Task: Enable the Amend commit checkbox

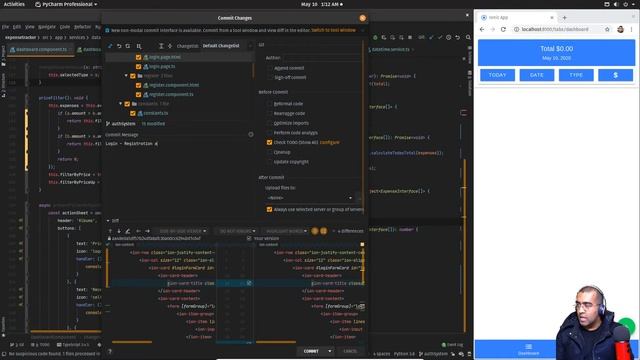Action: click(269, 68)
